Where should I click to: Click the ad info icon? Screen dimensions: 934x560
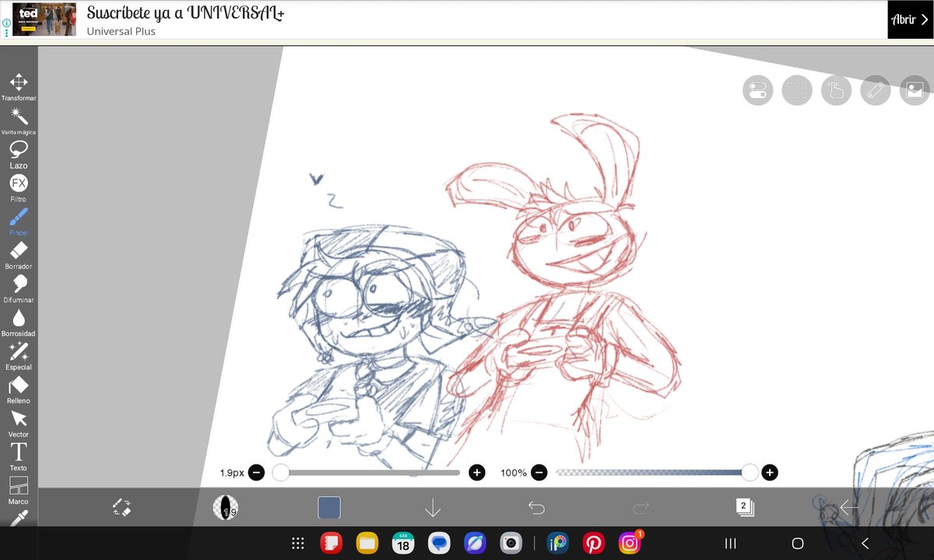click(x=6, y=24)
